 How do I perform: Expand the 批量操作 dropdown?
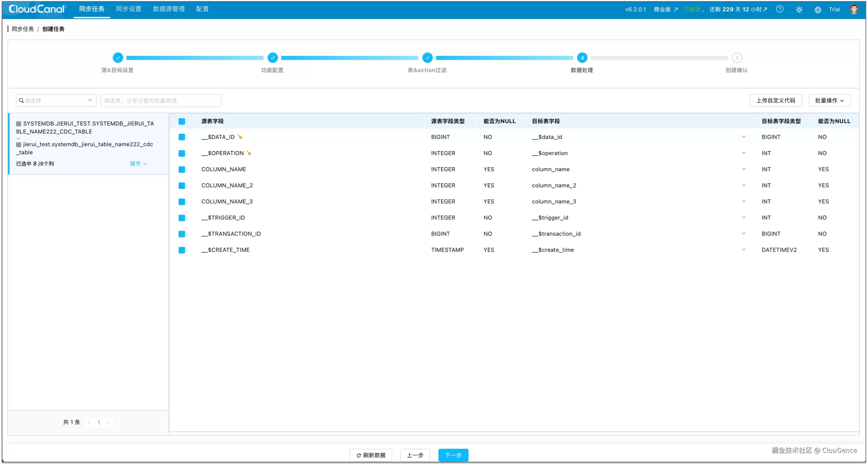pyautogui.click(x=829, y=100)
